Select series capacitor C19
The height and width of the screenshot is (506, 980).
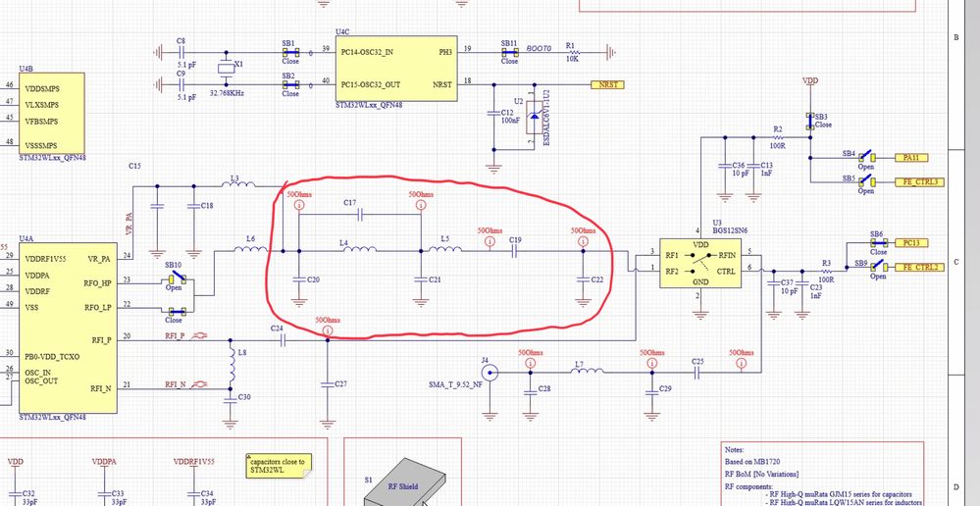516,251
